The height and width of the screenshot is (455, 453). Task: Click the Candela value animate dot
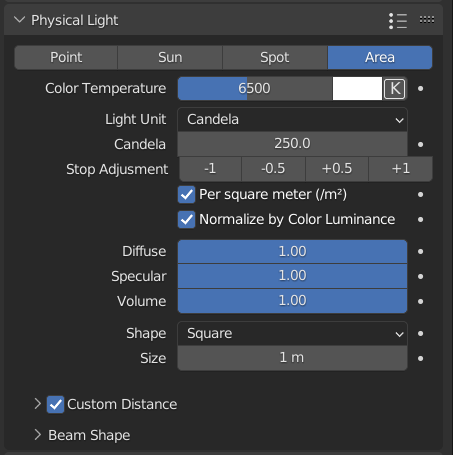coord(420,144)
